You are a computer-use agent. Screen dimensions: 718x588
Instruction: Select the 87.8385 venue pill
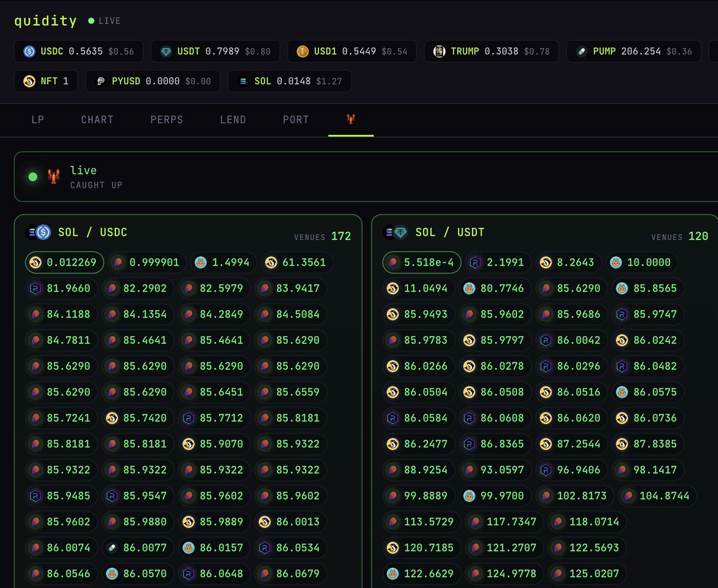click(x=648, y=444)
